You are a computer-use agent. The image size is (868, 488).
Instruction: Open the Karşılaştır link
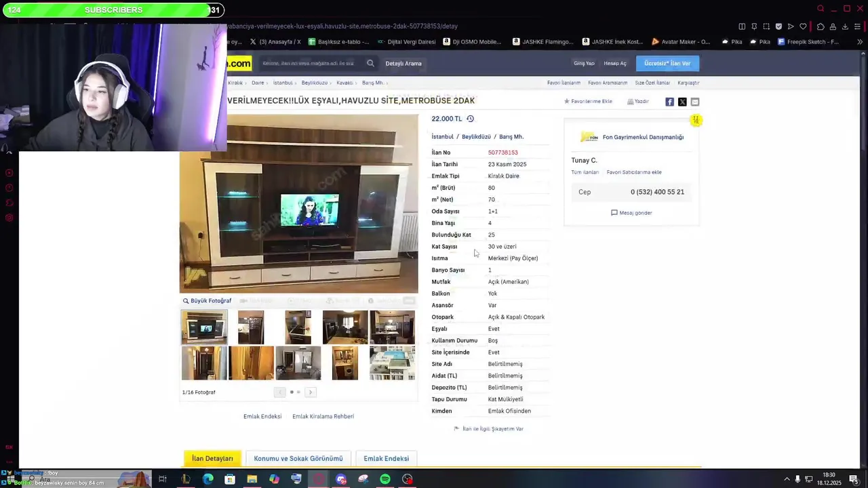click(688, 83)
